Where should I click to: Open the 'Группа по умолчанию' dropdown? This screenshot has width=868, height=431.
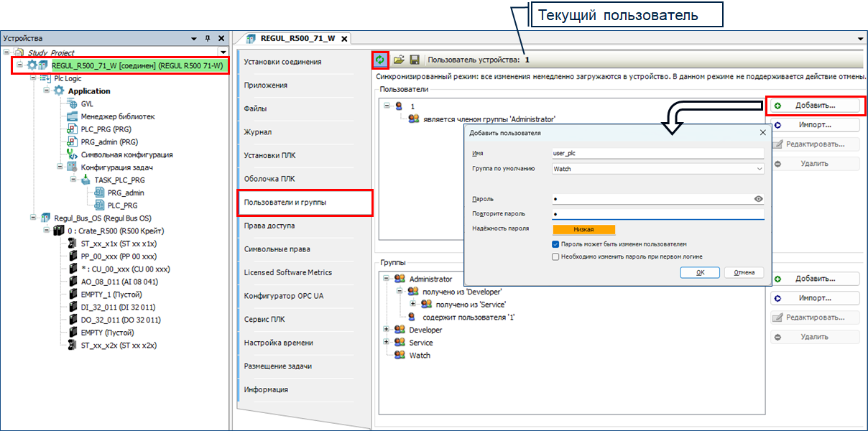[x=759, y=169]
